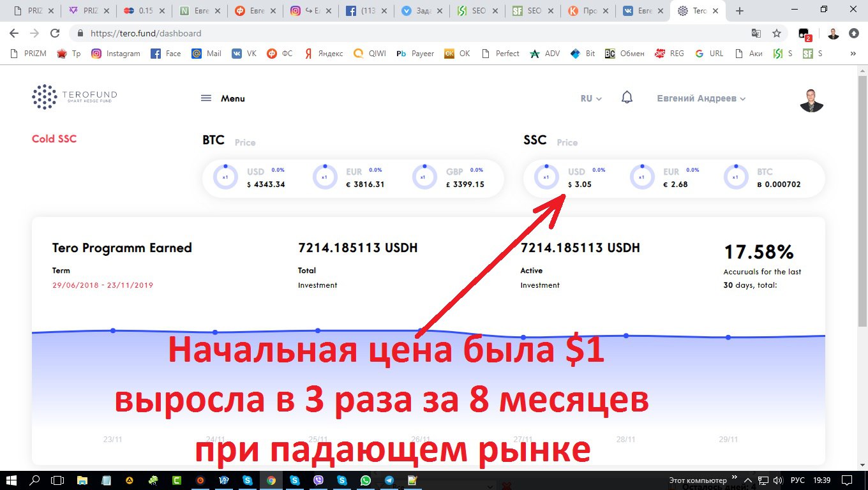Click the browser forward arrow
This screenshot has width=868, height=490.
[34, 33]
